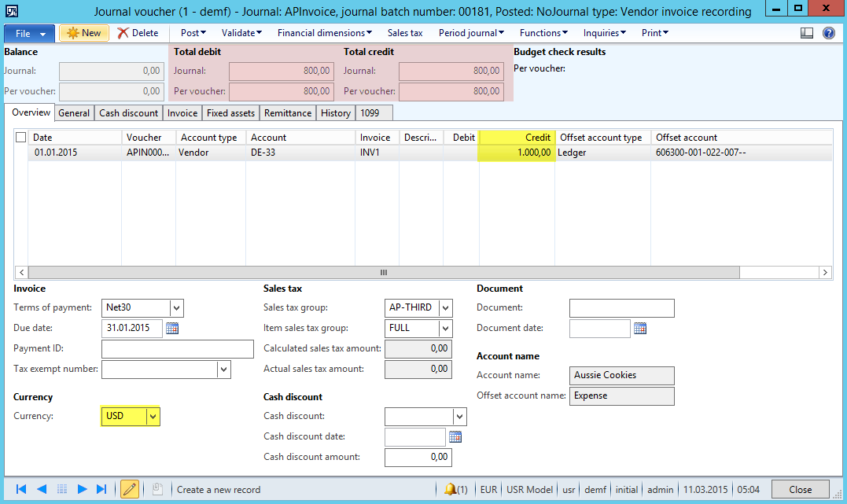Expand the Sales tax group dropdown

coord(445,308)
